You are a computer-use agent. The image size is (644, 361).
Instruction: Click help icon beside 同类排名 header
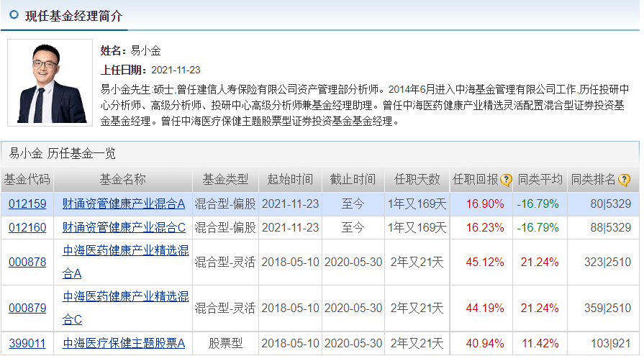click(x=624, y=180)
